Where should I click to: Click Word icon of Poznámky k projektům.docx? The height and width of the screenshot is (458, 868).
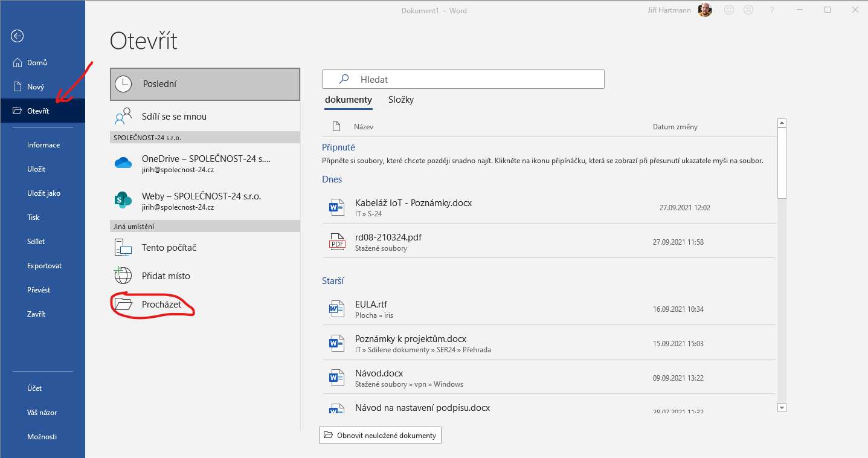pyautogui.click(x=336, y=343)
